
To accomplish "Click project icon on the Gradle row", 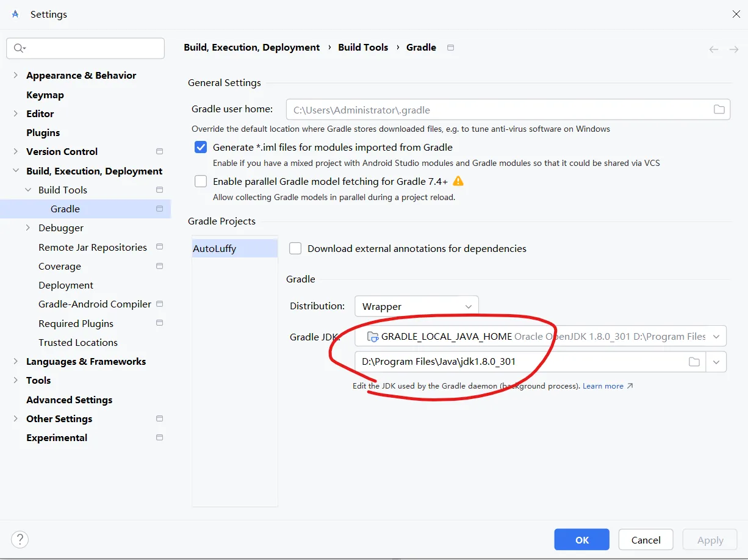I will pos(159,209).
